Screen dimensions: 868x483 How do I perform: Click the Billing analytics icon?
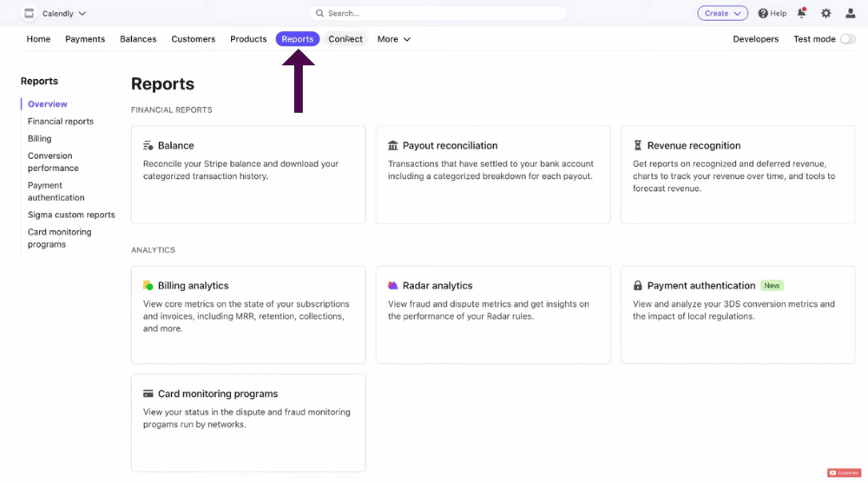click(x=148, y=286)
